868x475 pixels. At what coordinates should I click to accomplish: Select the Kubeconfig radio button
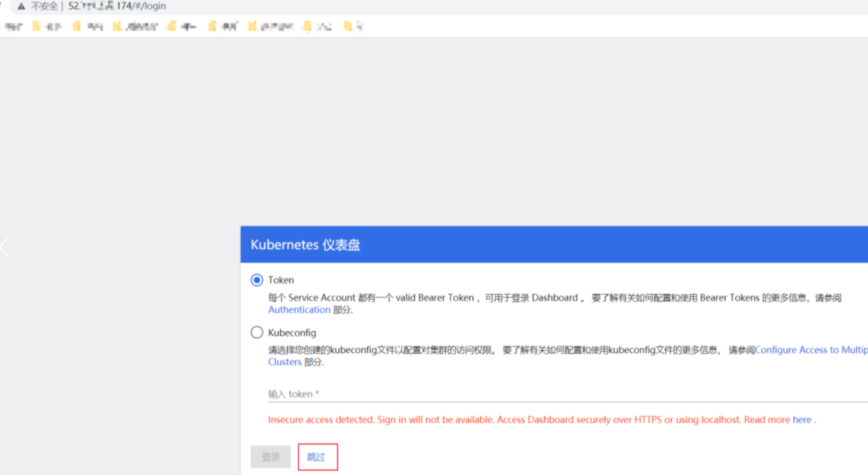pyautogui.click(x=256, y=332)
